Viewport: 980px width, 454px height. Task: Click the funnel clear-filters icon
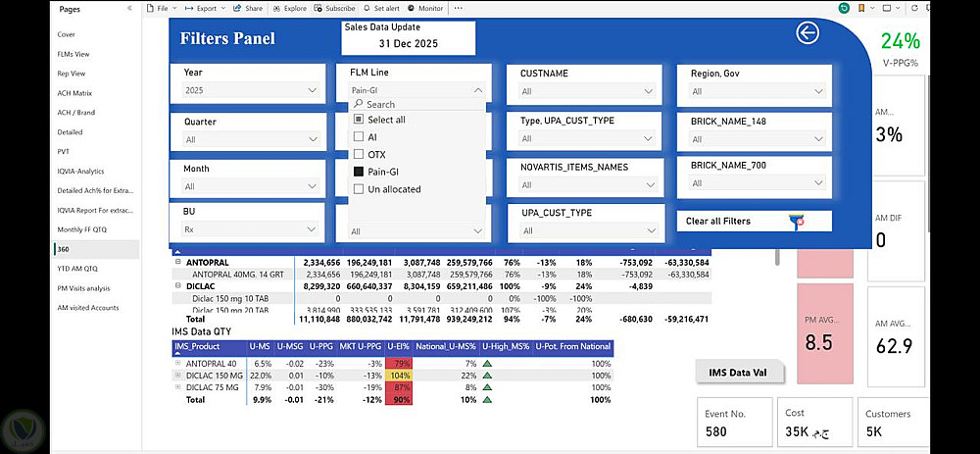[x=796, y=222]
